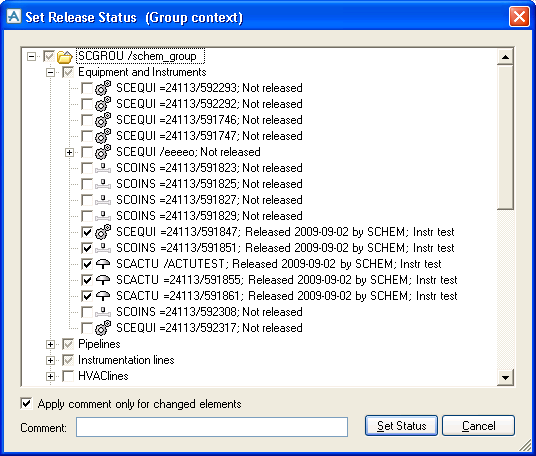Click gear icon of SCEQUI /eeeeo

[103, 152]
